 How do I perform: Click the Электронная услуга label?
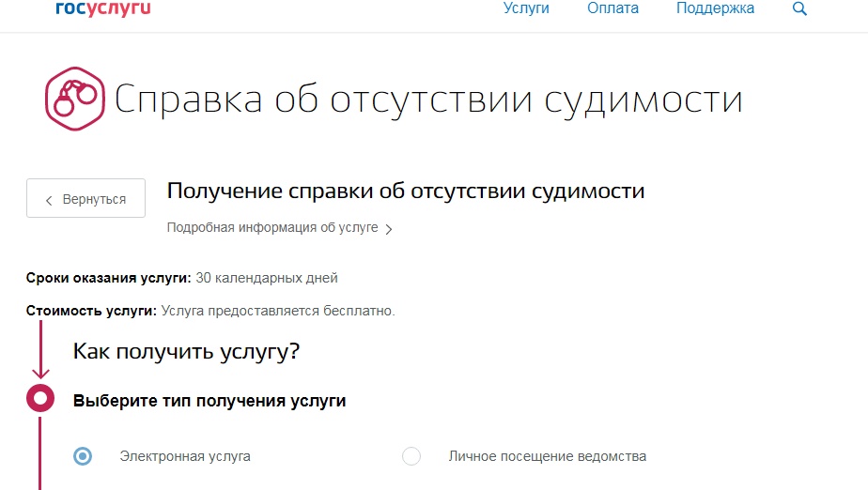click(x=185, y=456)
